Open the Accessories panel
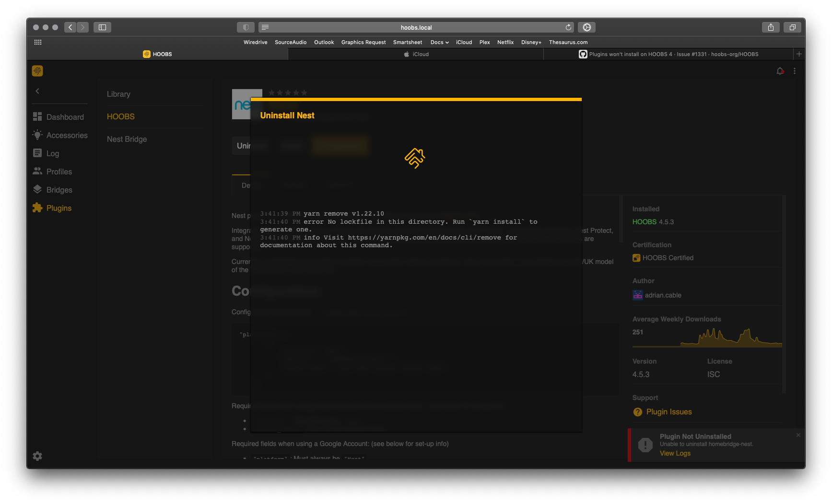This screenshot has width=832, height=504. pyautogui.click(x=67, y=135)
